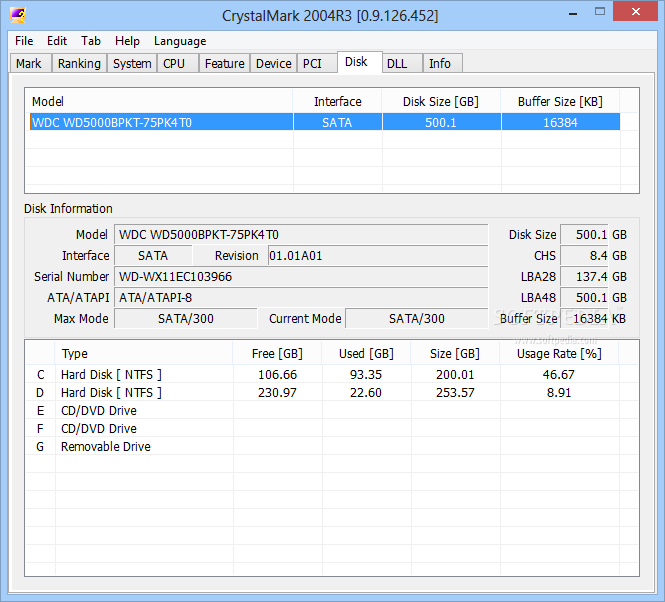Open the Edit menu

pyautogui.click(x=57, y=41)
